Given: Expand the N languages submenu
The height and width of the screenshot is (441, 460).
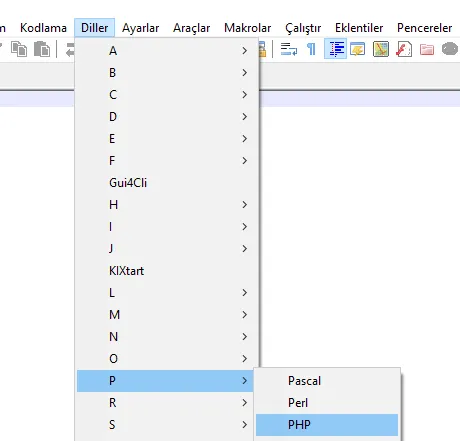Looking at the screenshot, I should (167, 337).
